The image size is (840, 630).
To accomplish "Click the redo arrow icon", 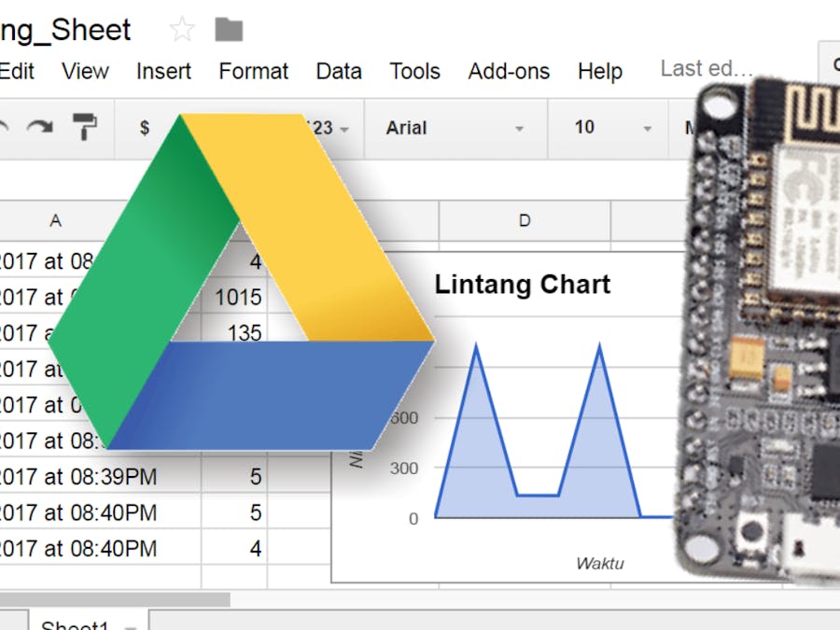I will pyautogui.click(x=39, y=128).
